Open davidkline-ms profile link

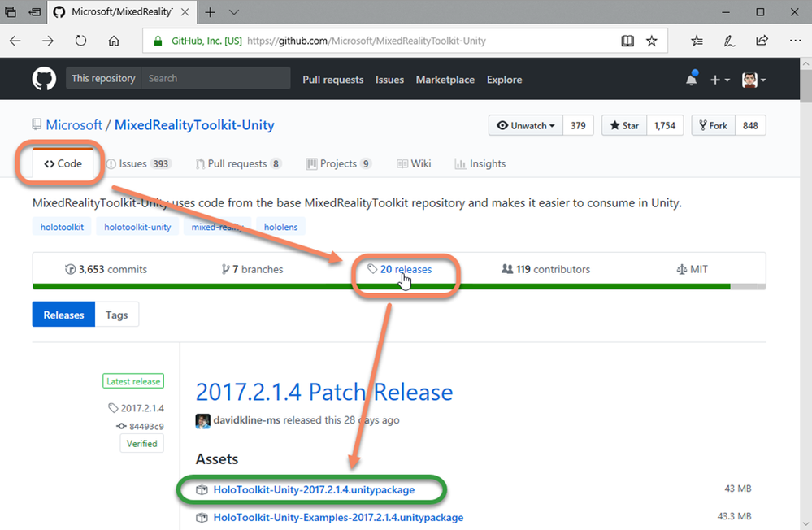click(x=247, y=420)
